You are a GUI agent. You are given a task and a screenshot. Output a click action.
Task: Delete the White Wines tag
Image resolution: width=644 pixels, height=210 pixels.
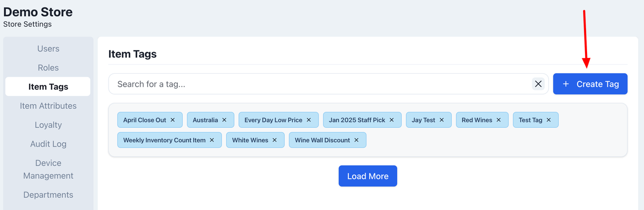pos(275,140)
